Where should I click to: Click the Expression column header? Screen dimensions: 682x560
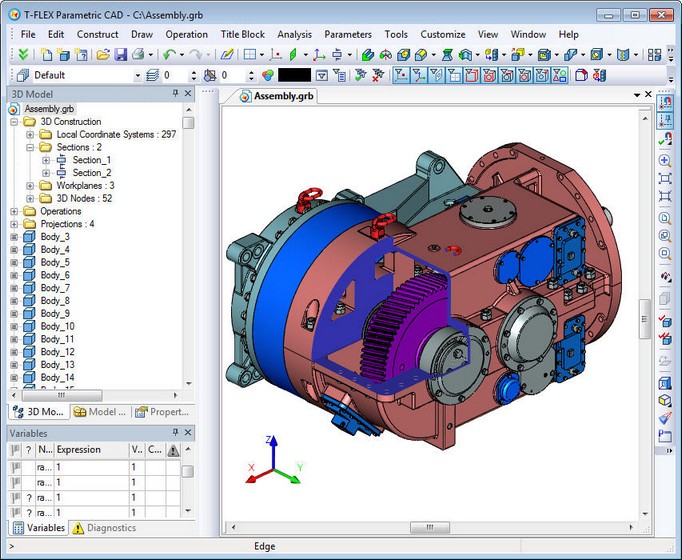click(x=78, y=450)
